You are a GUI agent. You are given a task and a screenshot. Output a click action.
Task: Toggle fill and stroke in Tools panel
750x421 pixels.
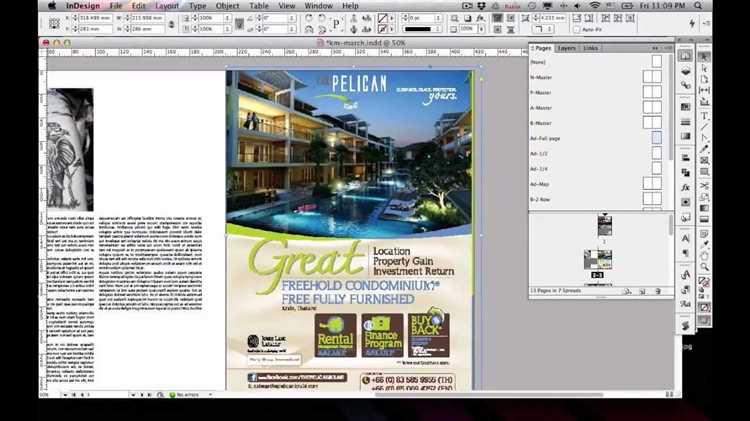(704, 283)
